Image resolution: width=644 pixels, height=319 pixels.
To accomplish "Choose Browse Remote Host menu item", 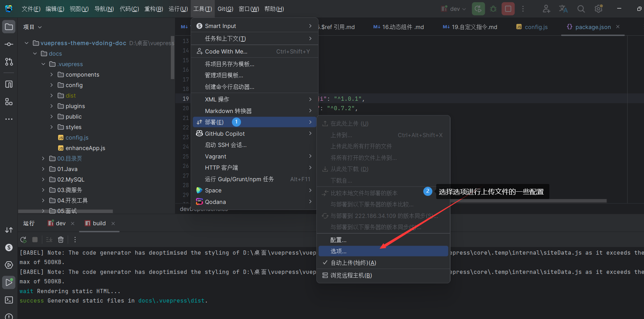I will point(383,275).
